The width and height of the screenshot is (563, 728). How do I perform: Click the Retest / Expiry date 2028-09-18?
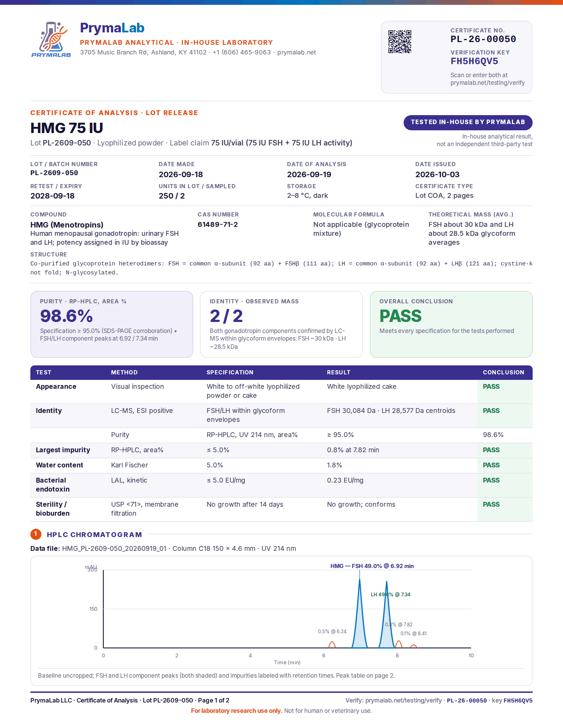(x=52, y=196)
